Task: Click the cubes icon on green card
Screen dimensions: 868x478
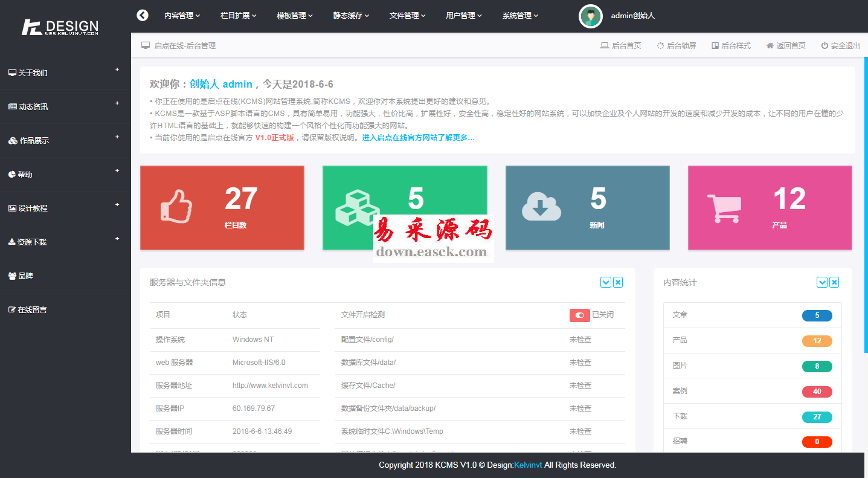Action: tap(357, 207)
